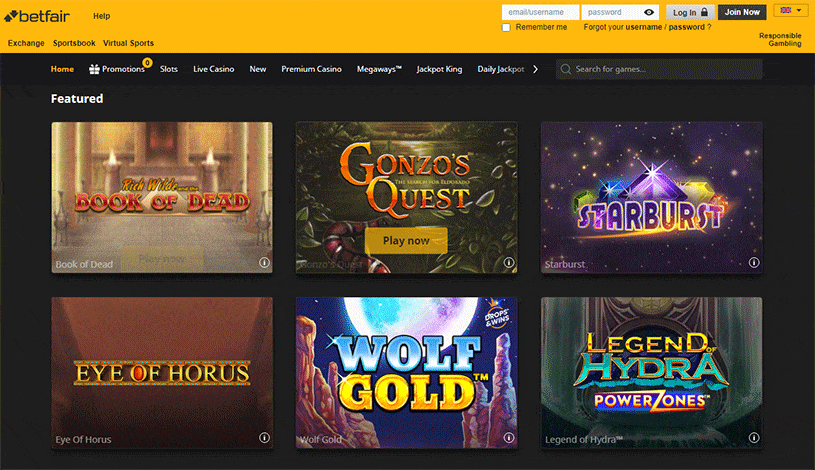The width and height of the screenshot is (815, 470).
Task: Open the Slots tab
Action: tap(169, 69)
